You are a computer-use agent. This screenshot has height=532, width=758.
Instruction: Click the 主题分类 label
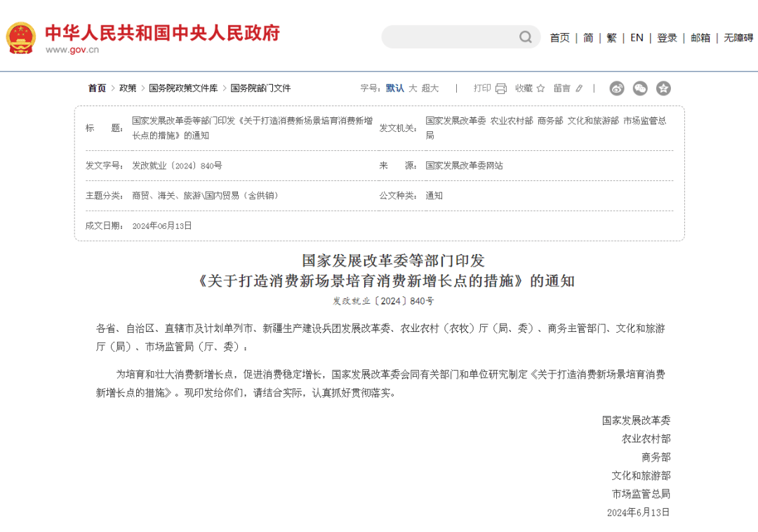tap(104, 196)
